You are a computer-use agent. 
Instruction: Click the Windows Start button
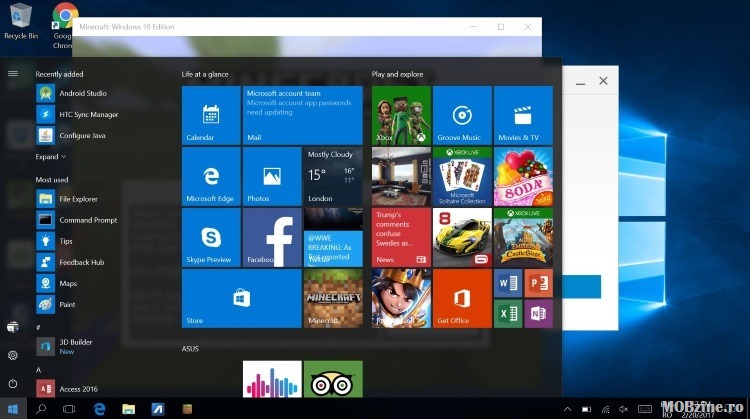[x=13, y=409]
